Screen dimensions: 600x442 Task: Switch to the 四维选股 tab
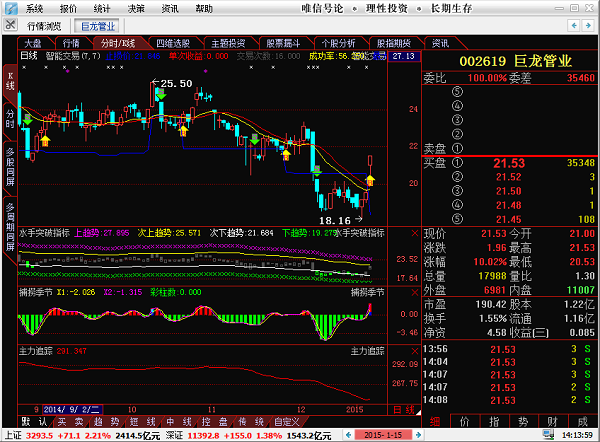(173, 43)
